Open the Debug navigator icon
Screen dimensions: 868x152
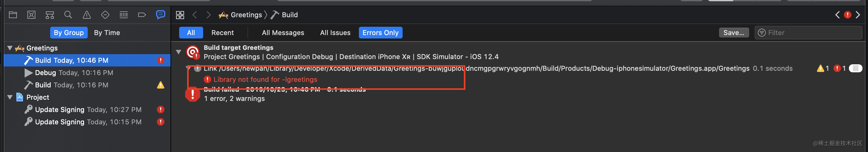[x=124, y=15]
